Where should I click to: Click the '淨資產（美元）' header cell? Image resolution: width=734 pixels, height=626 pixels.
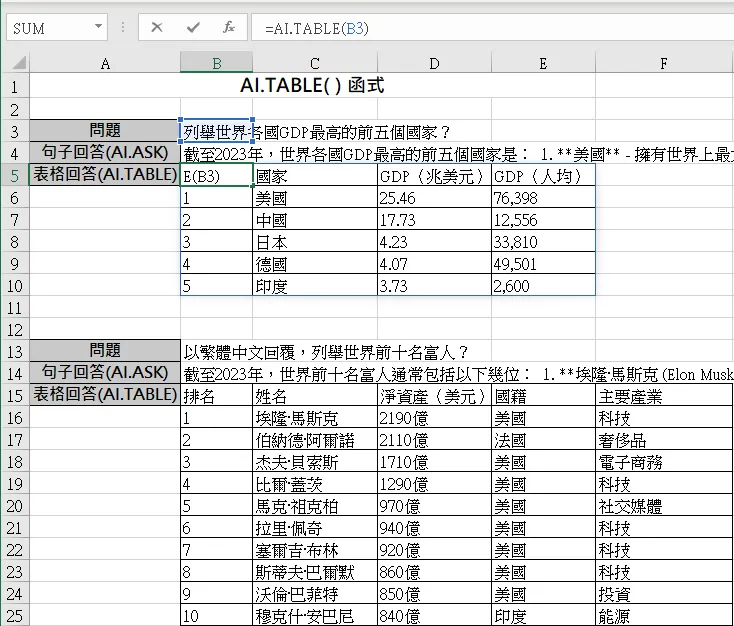434,396
